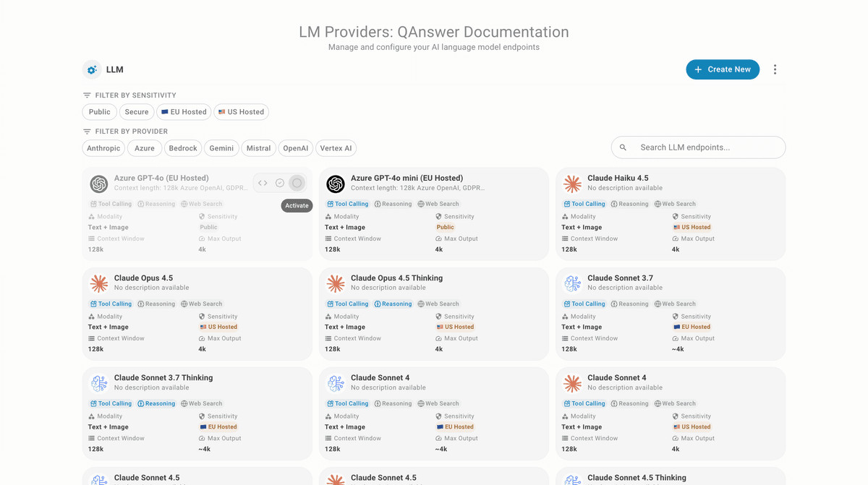Click the US Hosted badge on Claude Opus 4.5 Thinking
The image size is (868, 485).
455,327
